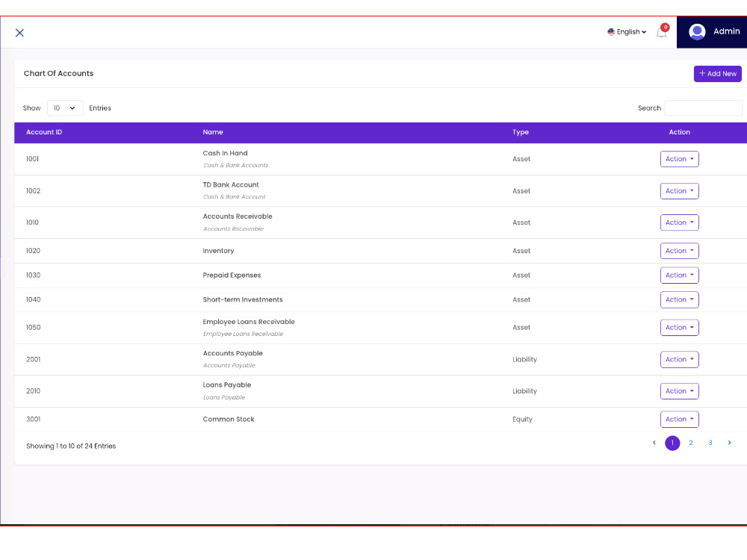Open the notifications bell
The image size is (747, 560).
(661, 32)
